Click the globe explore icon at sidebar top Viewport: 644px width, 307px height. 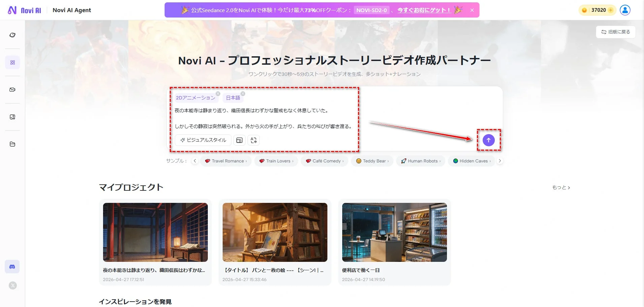(x=12, y=35)
